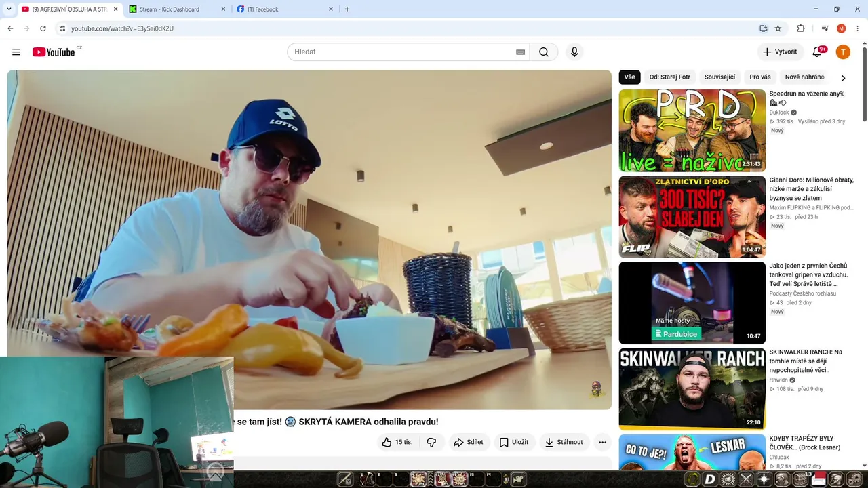Open more actions menu below the video

point(602,442)
